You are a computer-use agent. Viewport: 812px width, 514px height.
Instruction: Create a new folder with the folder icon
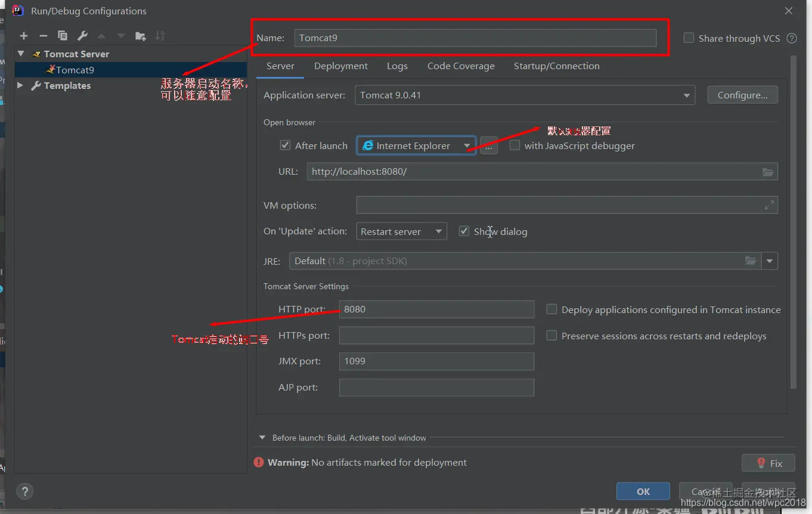[141, 36]
